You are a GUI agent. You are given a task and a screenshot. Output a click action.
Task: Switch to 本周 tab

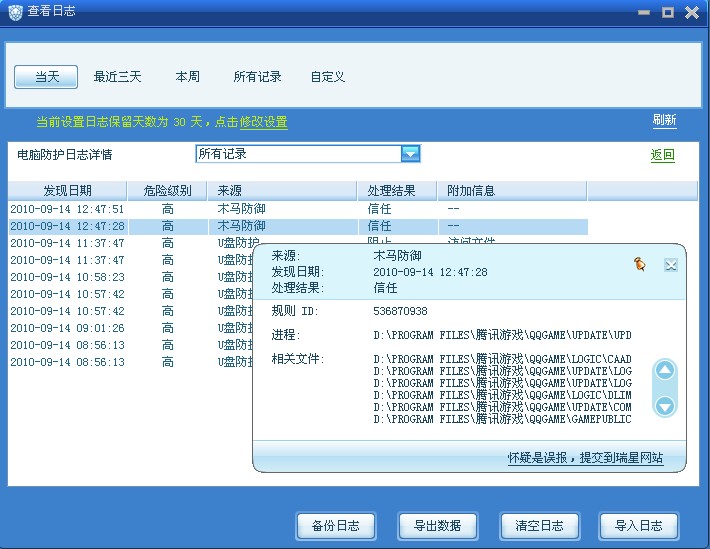click(187, 77)
